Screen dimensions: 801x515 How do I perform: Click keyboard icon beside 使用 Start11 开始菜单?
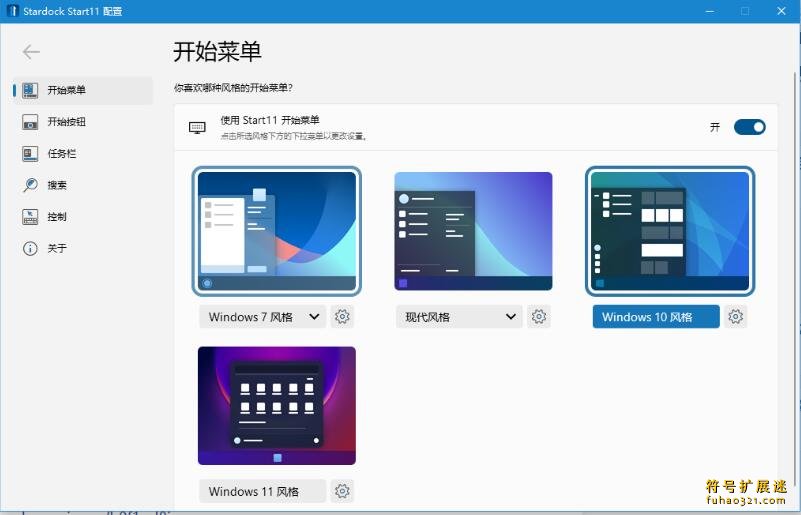[x=197, y=127]
